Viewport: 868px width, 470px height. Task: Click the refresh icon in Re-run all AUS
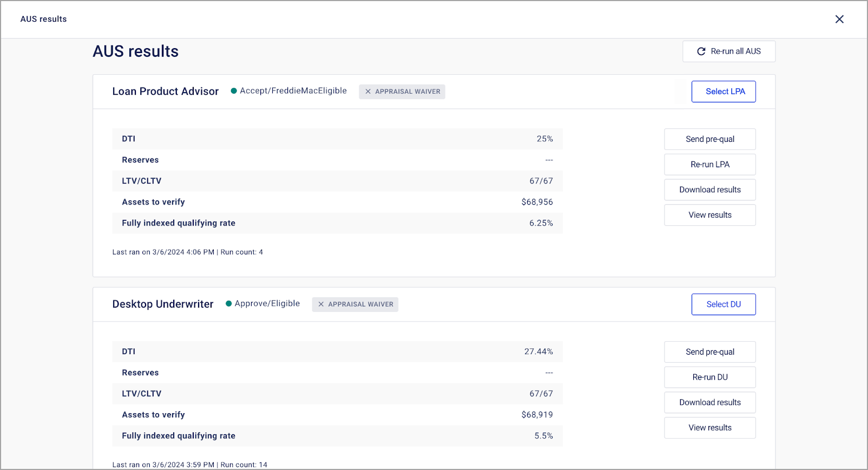[701, 51]
